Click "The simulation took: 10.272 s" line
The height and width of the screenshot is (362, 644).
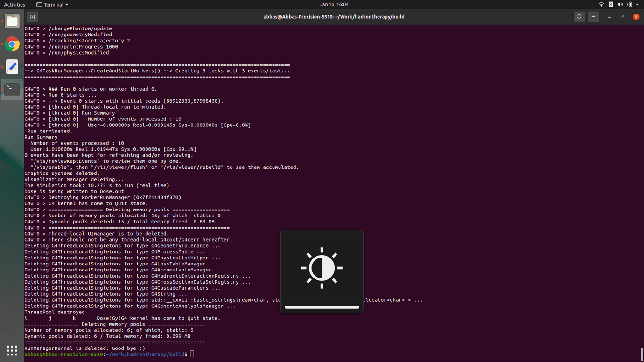(97, 185)
